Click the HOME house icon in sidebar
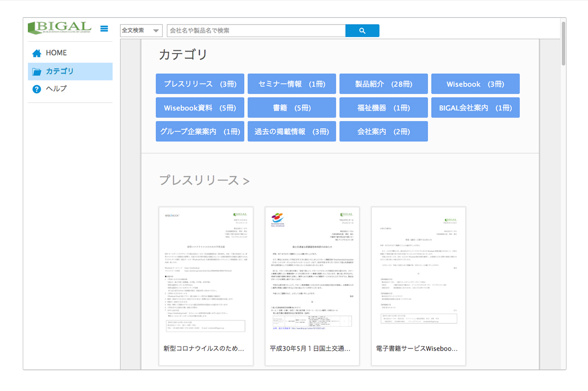The width and height of the screenshot is (588, 391). pos(37,52)
